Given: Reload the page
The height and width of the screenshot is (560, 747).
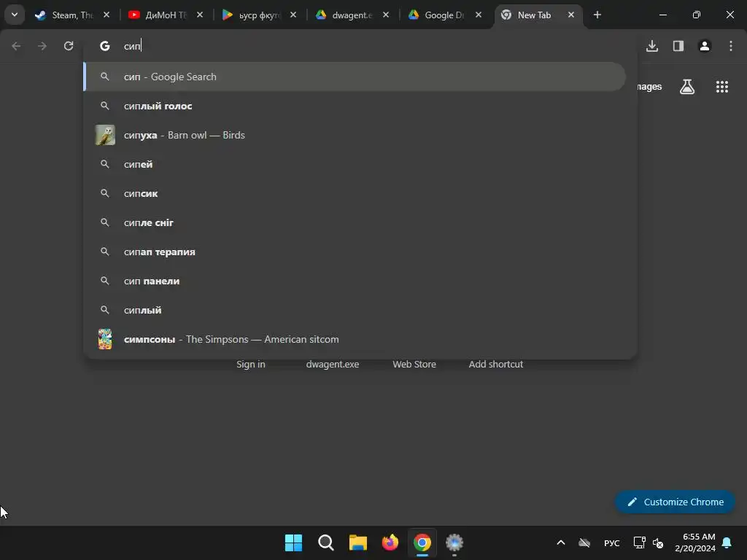Looking at the screenshot, I should click(69, 46).
